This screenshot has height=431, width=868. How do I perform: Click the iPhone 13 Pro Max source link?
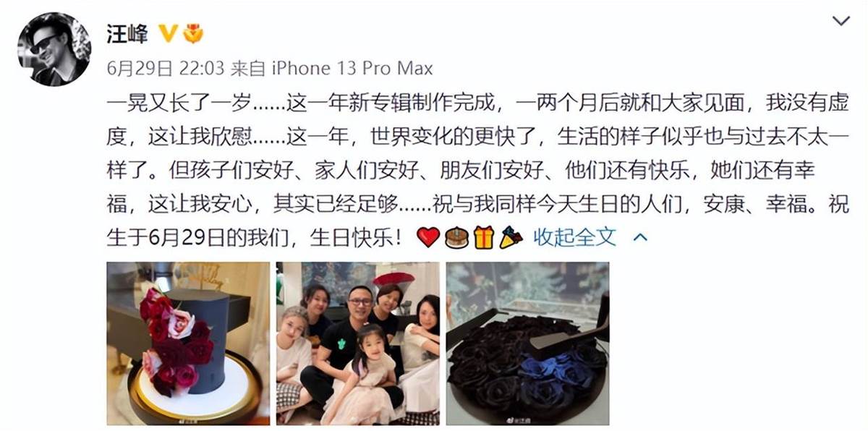[352, 69]
